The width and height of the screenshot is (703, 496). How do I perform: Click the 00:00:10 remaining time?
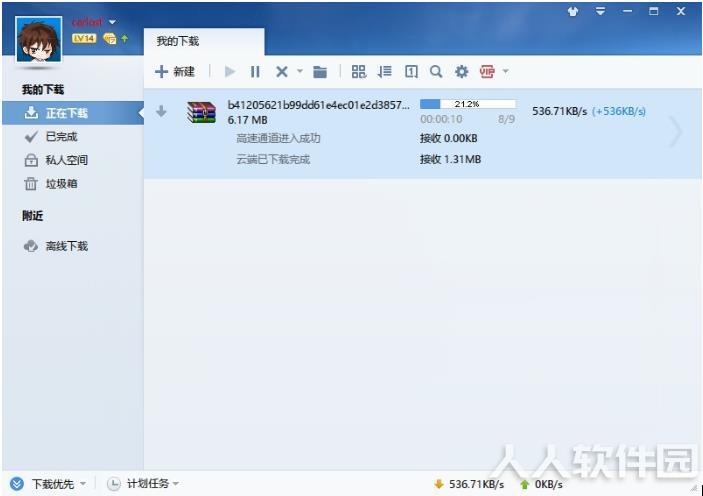441,119
